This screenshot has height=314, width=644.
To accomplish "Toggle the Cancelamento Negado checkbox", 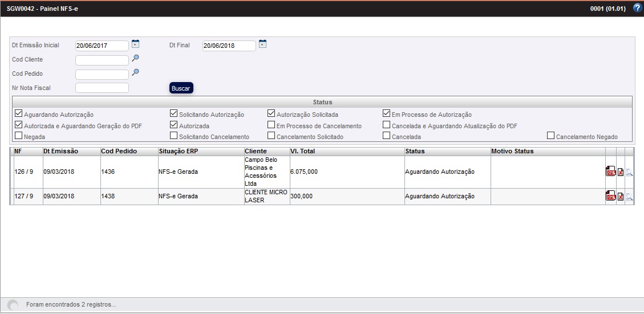I will pos(551,136).
